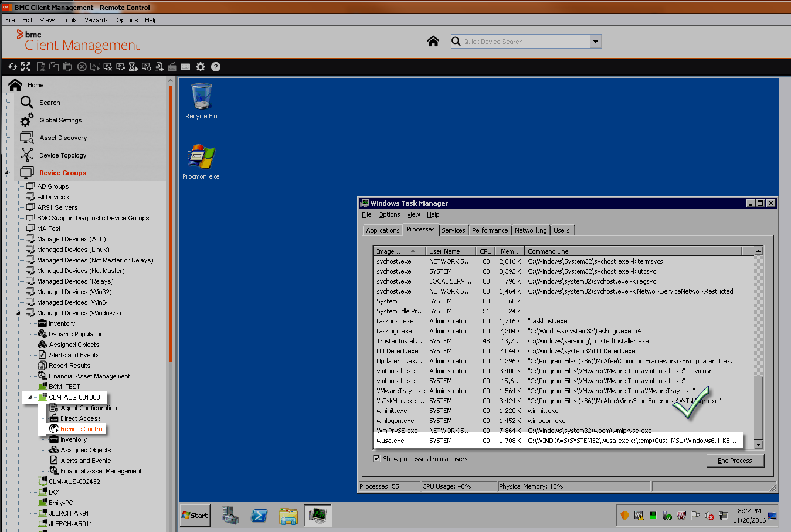Select the CLM-AUS-002432 device
Screen dimensions: 791x532
(74, 482)
